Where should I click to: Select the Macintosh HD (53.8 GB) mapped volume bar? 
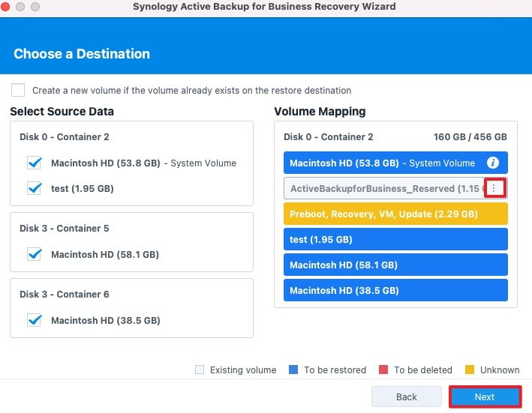coord(395,163)
